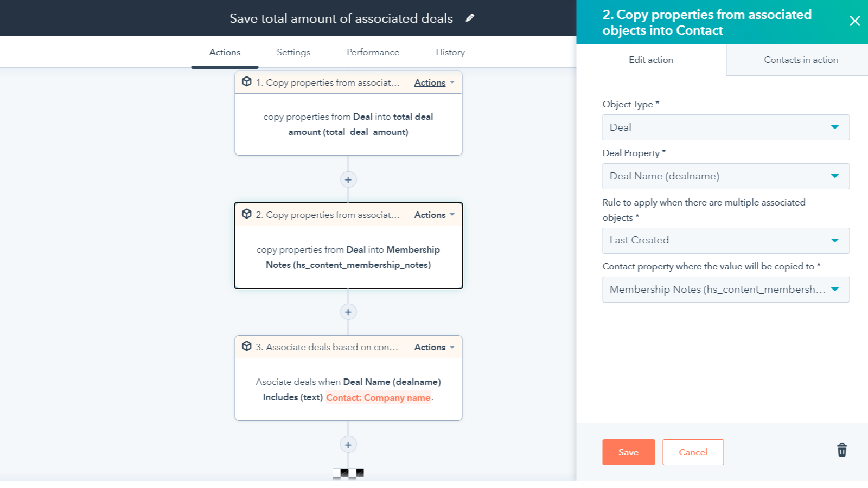Click the cube icon on action 3
Viewport: 868px width, 488px height.
pyautogui.click(x=247, y=346)
